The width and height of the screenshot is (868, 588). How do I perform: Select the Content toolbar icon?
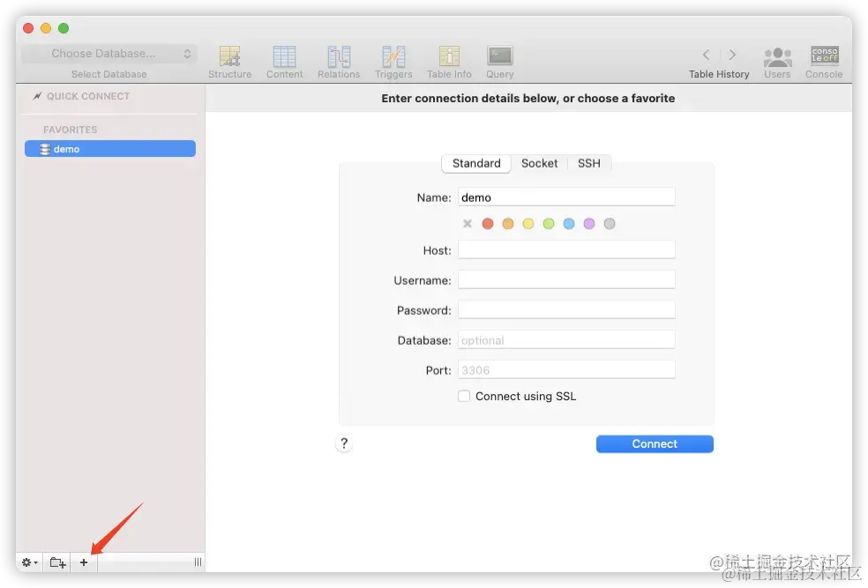pos(284,55)
